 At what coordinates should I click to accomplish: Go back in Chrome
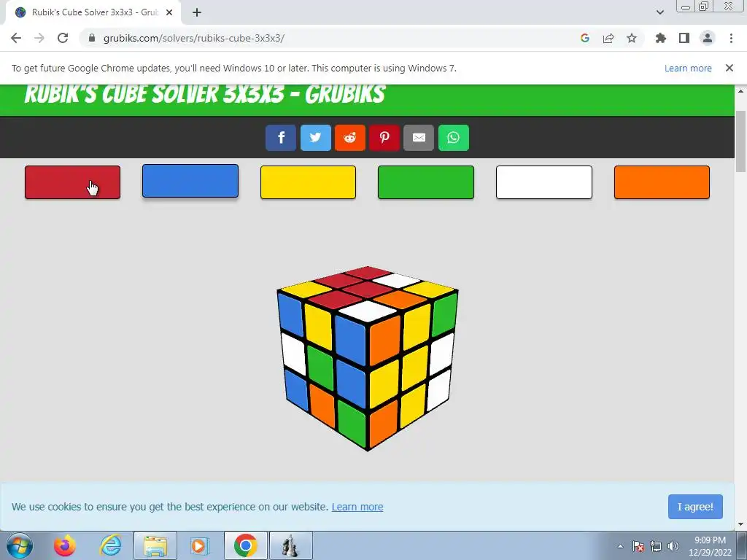click(x=16, y=38)
